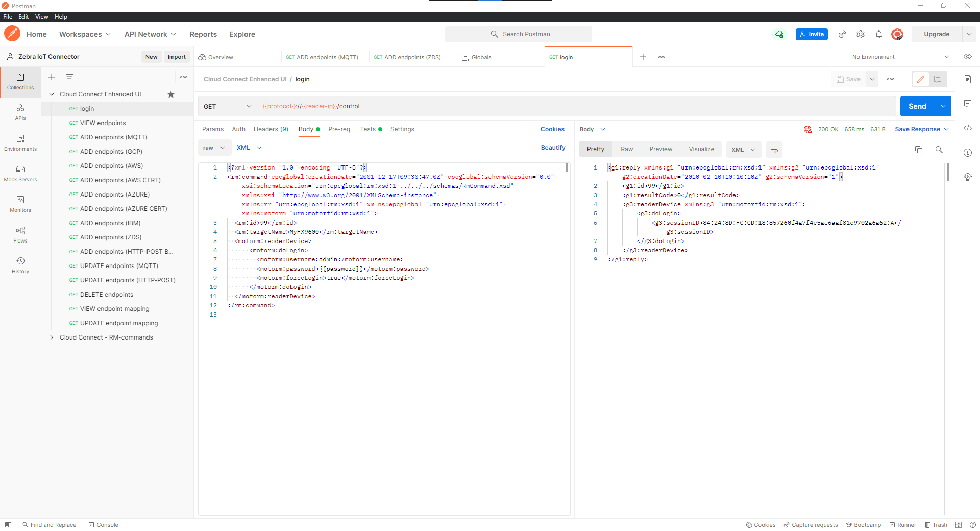Viewport: 980px width, 531px height.
Task: Search within the response body
Action: click(939, 150)
